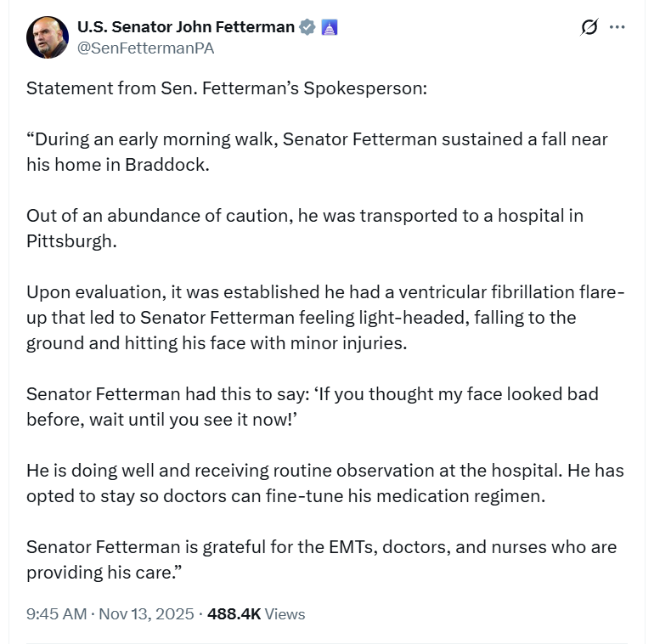Click the Capitol government affiliation badge
The height and width of the screenshot is (644, 671).
[330, 27]
